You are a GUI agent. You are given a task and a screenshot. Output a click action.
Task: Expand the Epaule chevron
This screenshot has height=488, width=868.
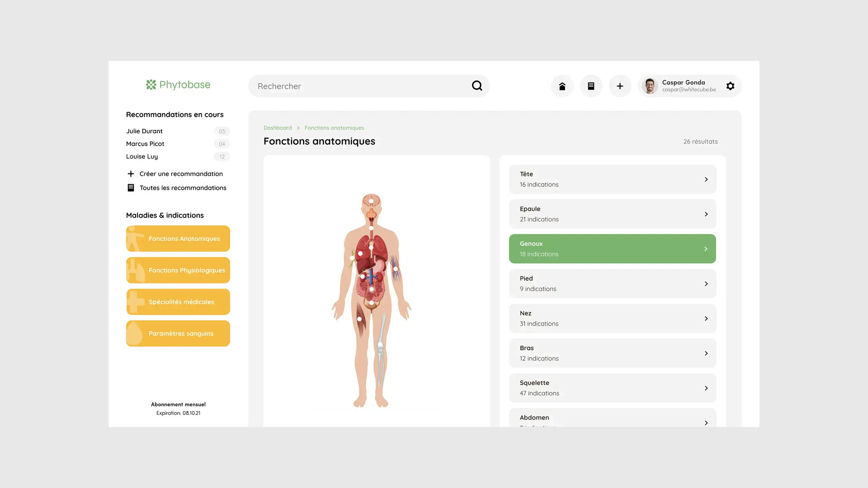coord(706,214)
